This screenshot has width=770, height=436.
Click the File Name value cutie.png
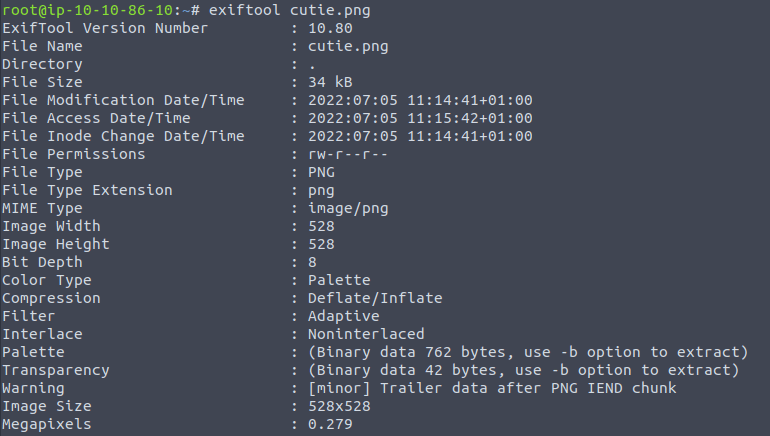(348, 46)
